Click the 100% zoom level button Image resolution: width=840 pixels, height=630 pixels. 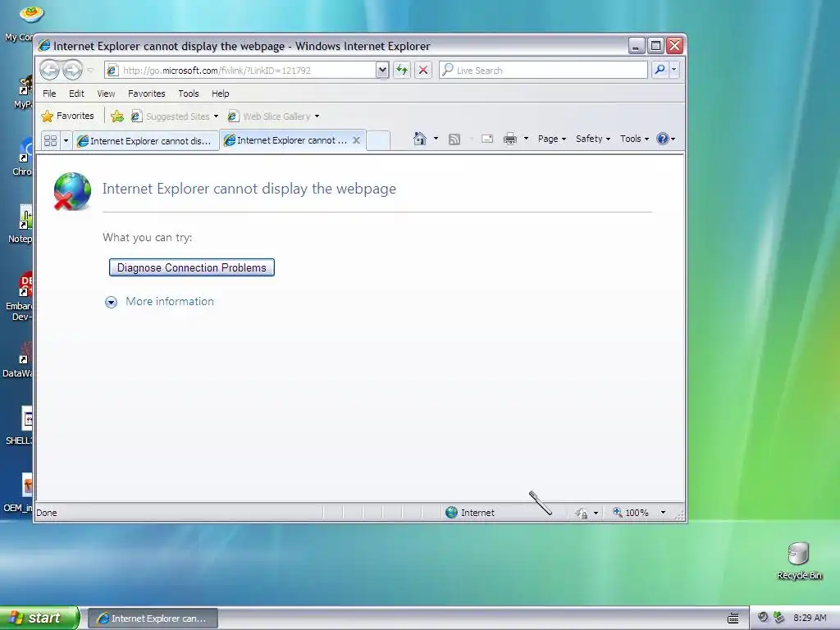(631, 512)
